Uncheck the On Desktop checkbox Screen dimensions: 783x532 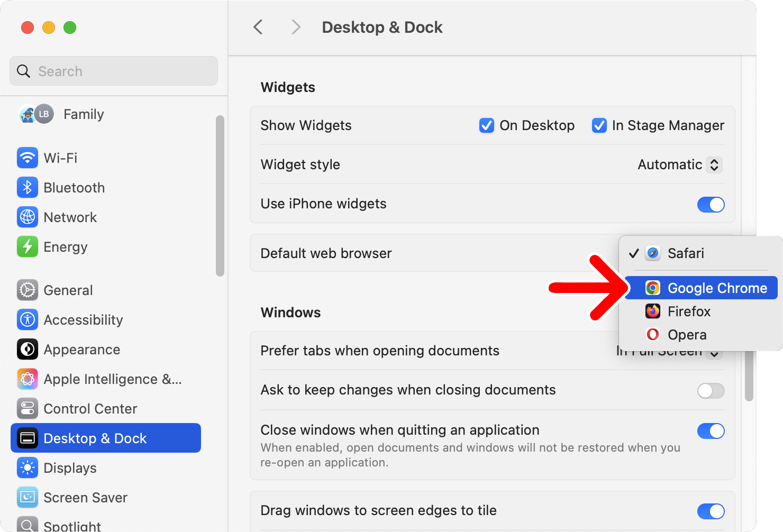[486, 125]
